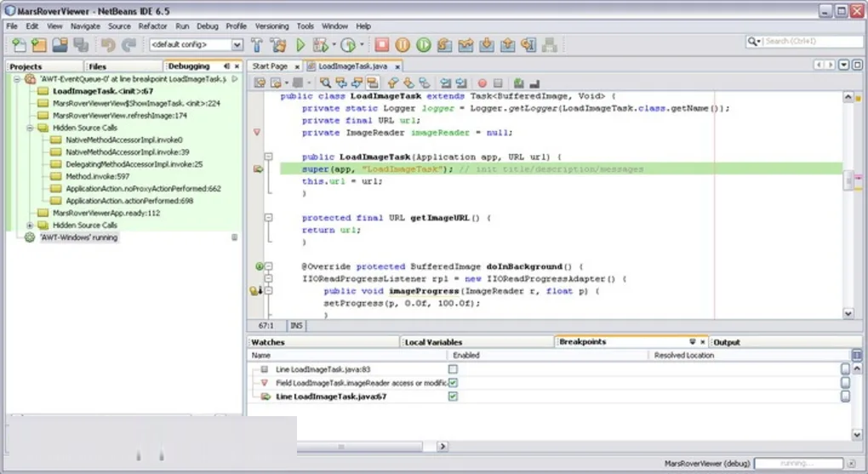Continue debugging with green resume icon

click(424, 45)
